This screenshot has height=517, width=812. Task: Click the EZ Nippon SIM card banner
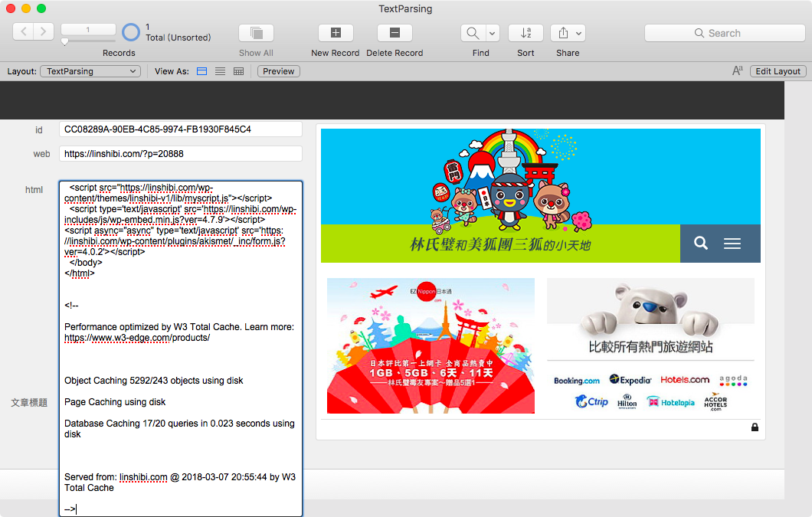pos(431,345)
